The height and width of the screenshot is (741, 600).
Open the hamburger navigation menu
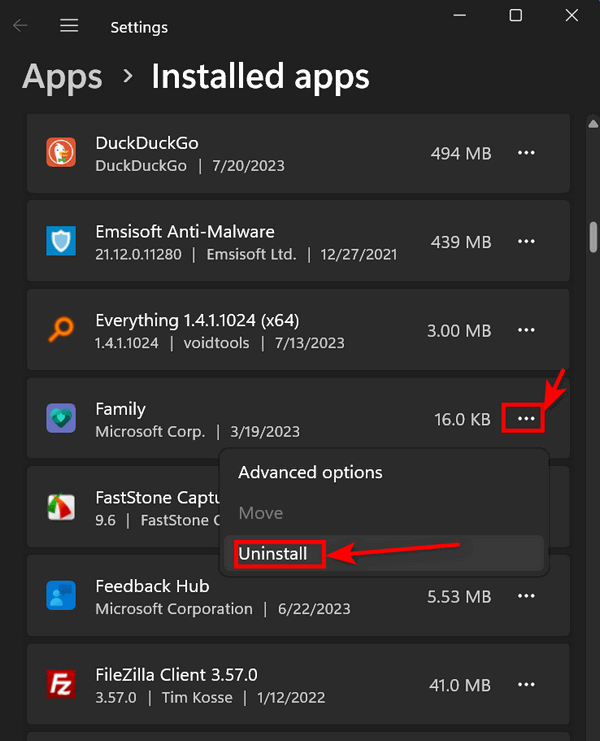click(69, 26)
